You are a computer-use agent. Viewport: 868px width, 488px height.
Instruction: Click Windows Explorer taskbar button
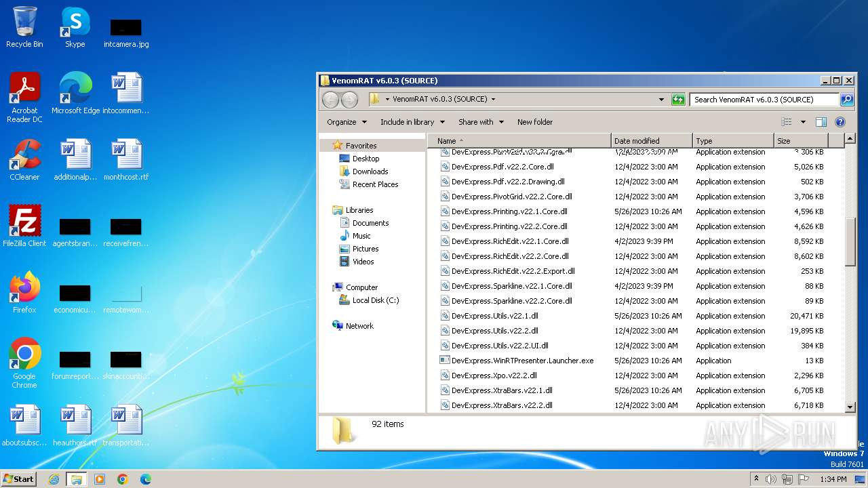tap(76, 479)
